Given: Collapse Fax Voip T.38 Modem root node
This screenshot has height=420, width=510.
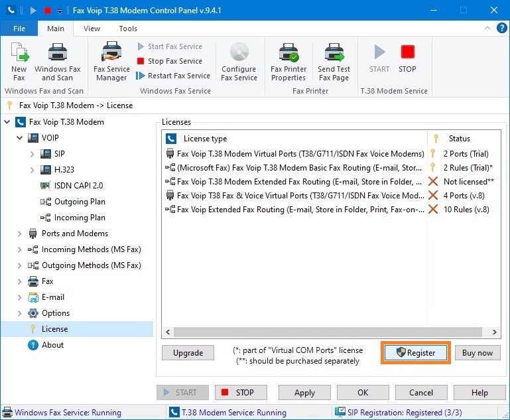Looking at the screenshot, I should [x=7, y=122].
